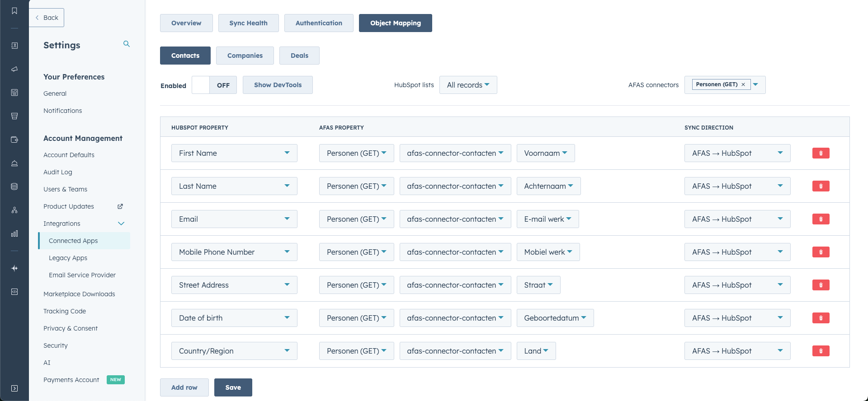Viewport: 868px width, 401px height.
Task: Collapse the Integrations section chevron
Action: (121, 224)
